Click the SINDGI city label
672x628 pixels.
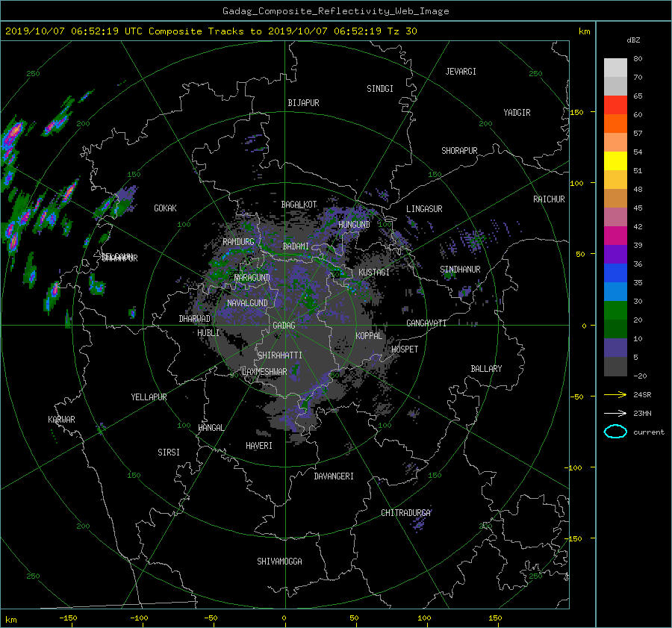click(380, 89)
